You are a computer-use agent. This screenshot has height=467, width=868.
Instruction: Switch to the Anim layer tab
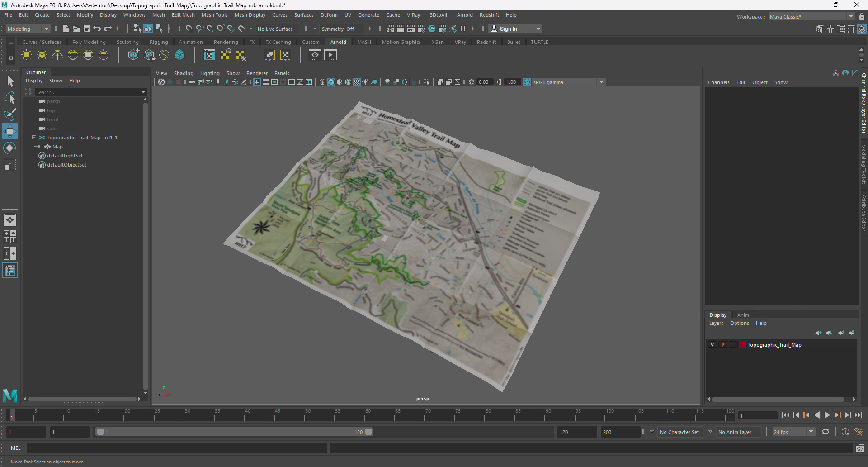[743, 315]
